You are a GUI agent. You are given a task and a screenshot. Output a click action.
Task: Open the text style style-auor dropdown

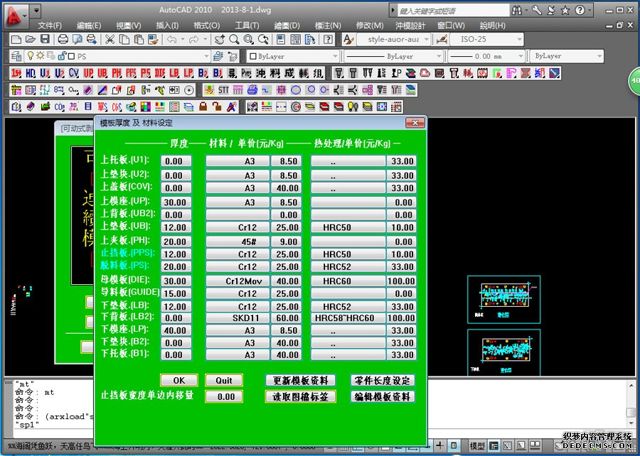pos(427,40)
